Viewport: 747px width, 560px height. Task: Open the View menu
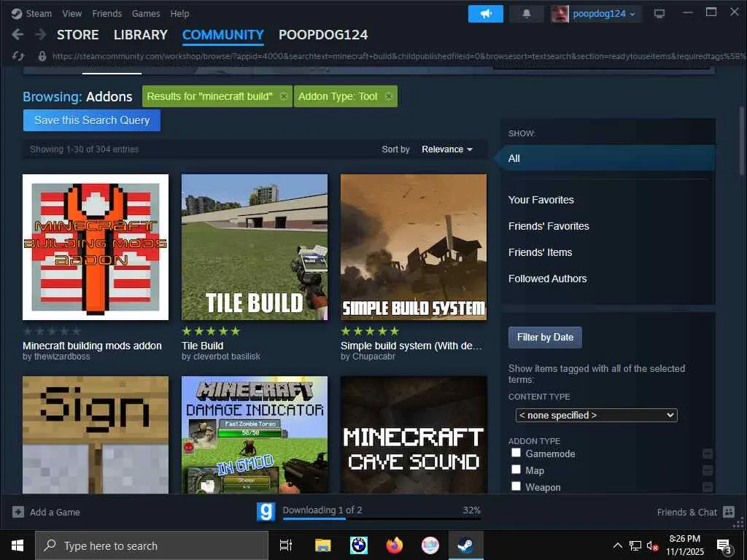[72, 14]
